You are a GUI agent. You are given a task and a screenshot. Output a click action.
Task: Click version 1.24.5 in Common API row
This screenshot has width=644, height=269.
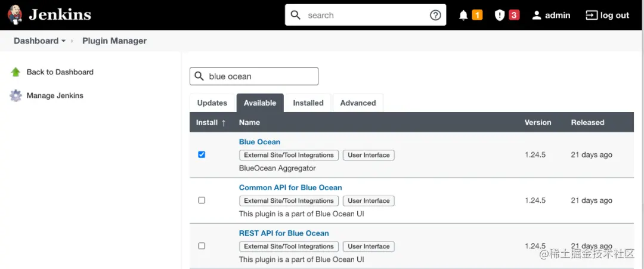point(535,200)
